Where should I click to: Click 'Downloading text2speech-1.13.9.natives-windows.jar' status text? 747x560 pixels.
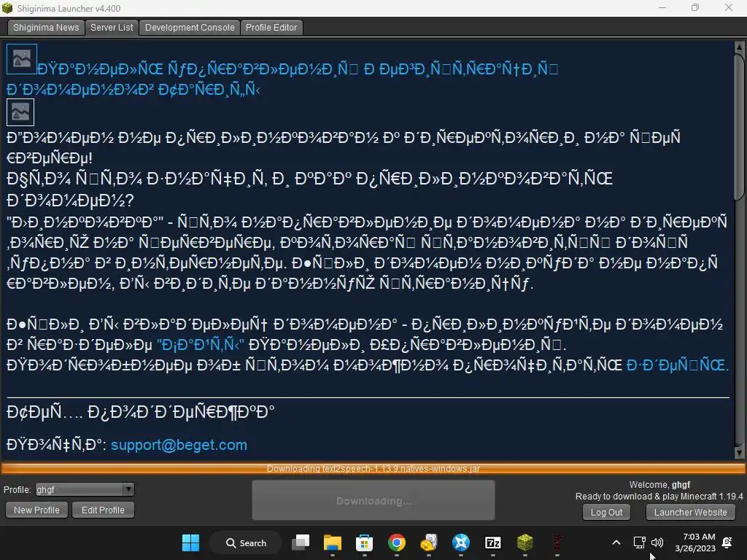(373, 469)
